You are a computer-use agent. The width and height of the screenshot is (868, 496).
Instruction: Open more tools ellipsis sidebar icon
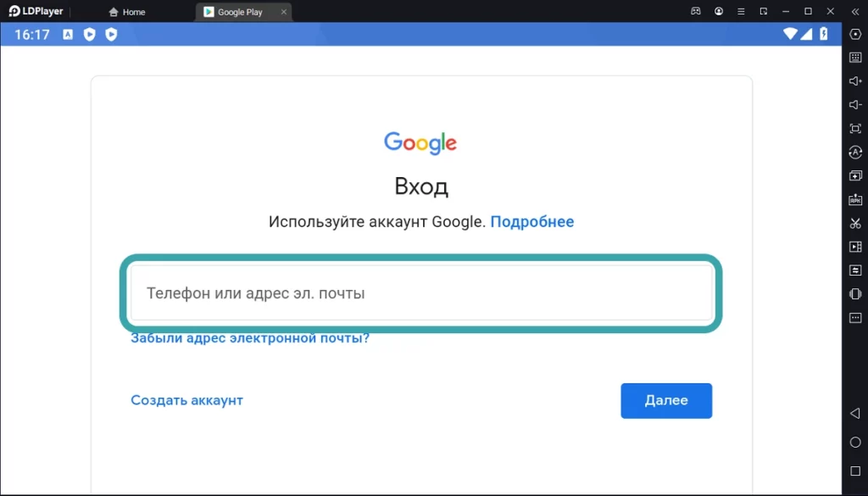click(x=855, y=318)
